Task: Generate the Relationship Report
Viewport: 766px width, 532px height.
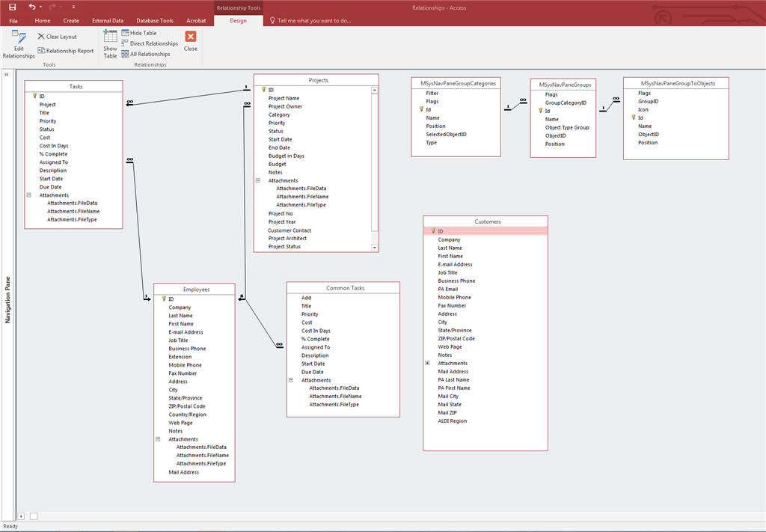Action: point(66,51)
